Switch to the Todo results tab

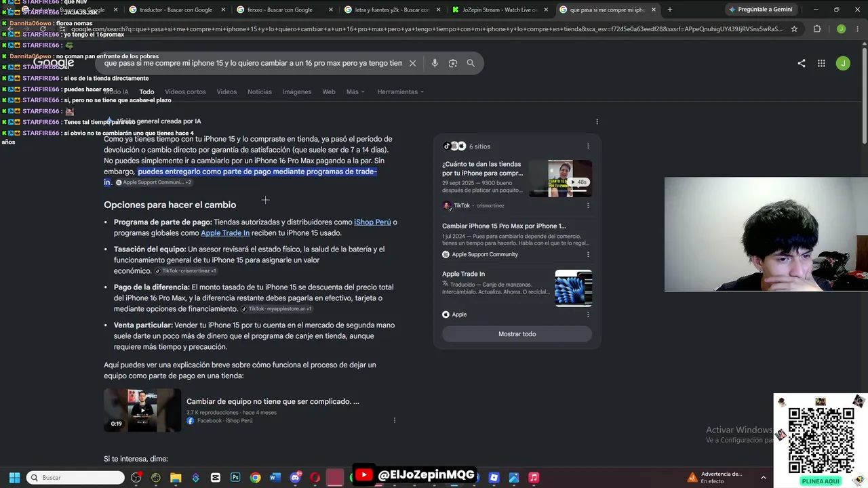pyautogui.click(x=146, y=91)
